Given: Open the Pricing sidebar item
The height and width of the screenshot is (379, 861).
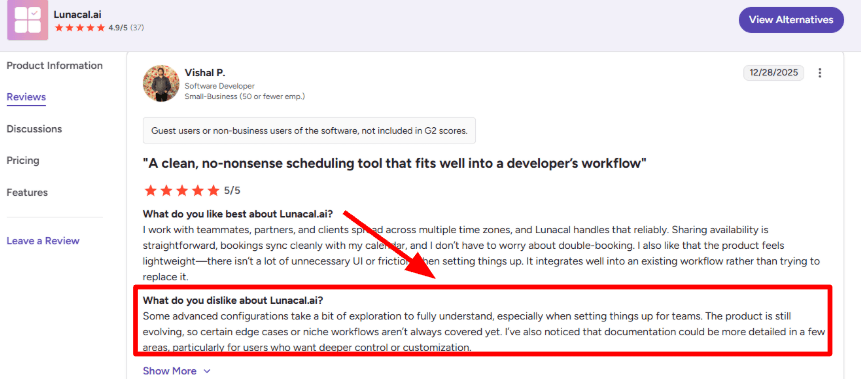Looking at the screenshot, I should click(x=23, y=161).
